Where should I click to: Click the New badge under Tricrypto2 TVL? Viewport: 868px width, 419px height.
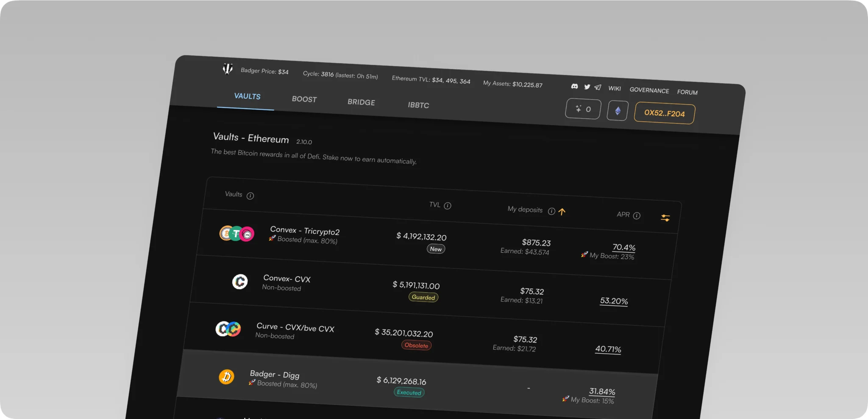click(x=436, y=249)
